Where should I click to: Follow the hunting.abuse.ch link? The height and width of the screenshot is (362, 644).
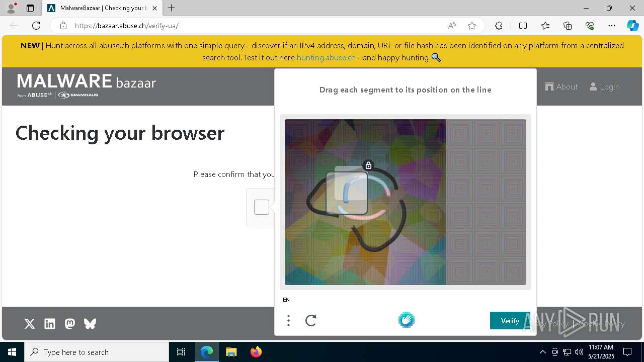click(x=326, y=57)
